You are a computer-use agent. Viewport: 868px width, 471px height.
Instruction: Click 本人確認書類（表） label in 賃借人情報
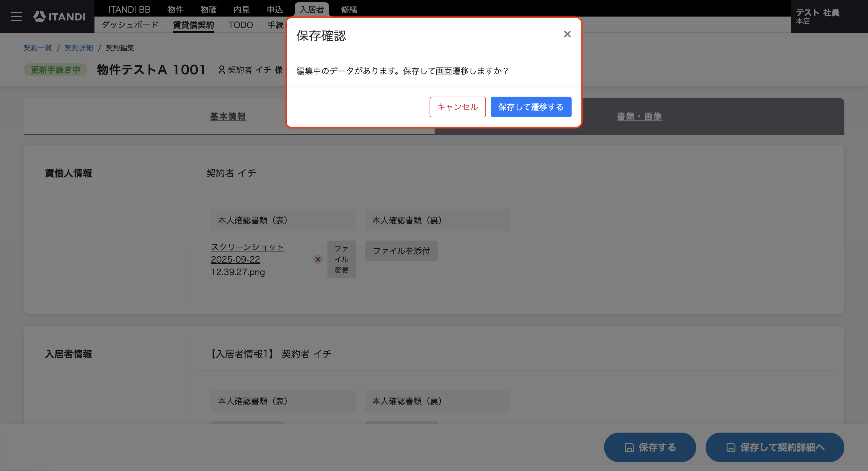click(283, 220)
